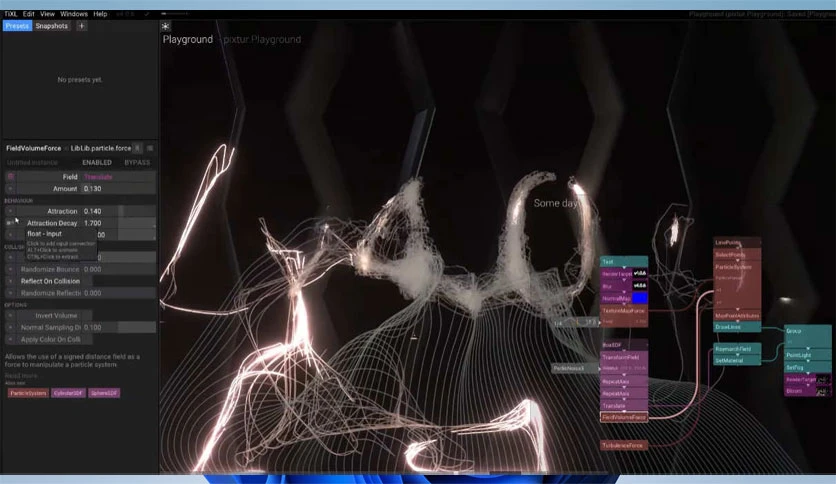
Task: Adjust the Attraction slider value 0.140
Action: click(x=118, y=211)
